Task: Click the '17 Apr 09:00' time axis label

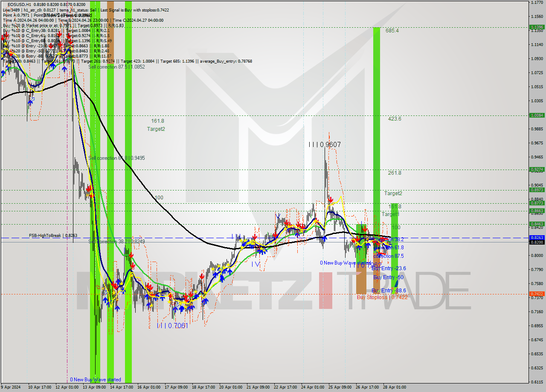Action: [x=176, y=387]
